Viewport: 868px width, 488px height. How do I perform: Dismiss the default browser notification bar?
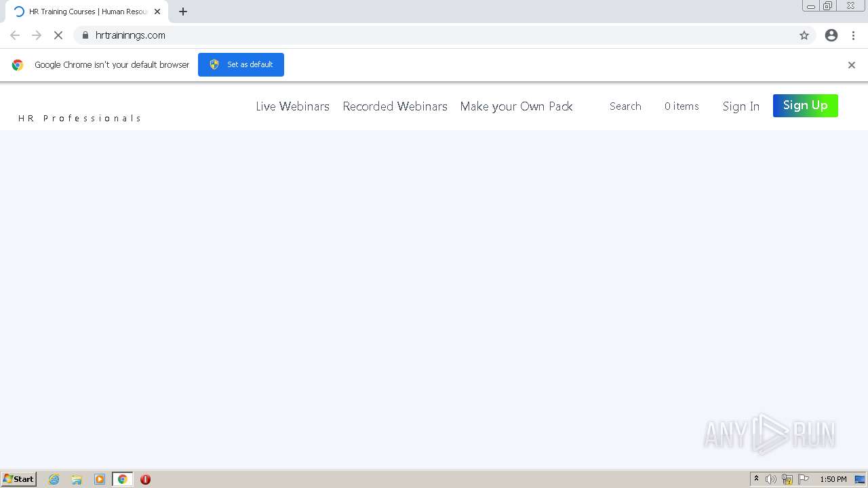[852, 65]
